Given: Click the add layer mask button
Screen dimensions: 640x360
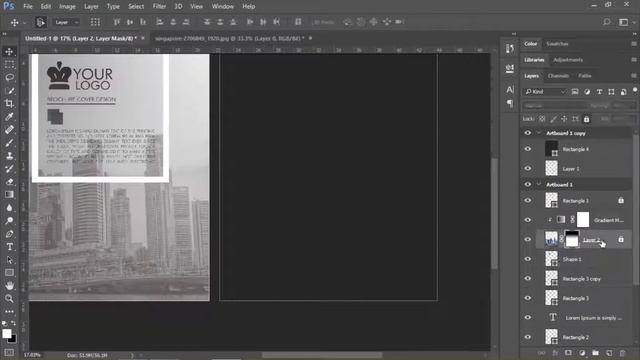Looking at the screenshot, I should 568,353.
